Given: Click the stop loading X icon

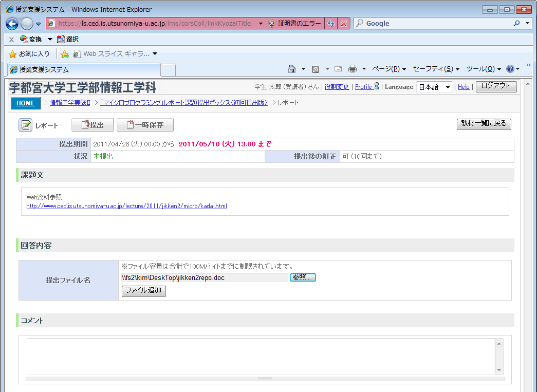Looking at the screenshot, I should click(x=344, y=24).
